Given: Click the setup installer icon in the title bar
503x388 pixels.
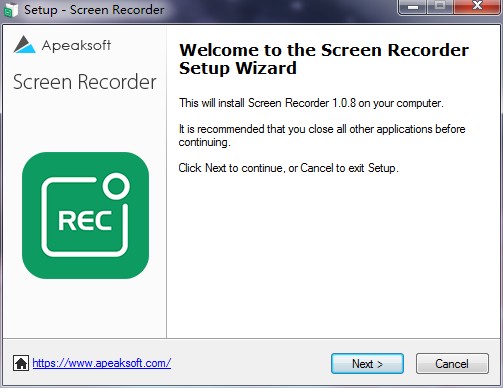Looking at the screenshot, I should tap(10, 10).
